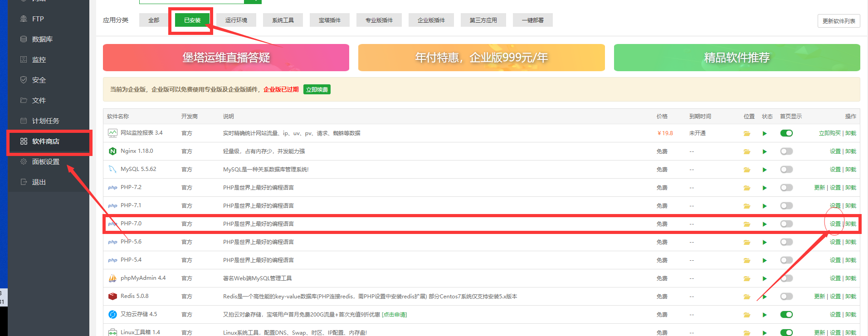Select the 第三方应用 category tab
868x336 pixels.
click(483, 20)
